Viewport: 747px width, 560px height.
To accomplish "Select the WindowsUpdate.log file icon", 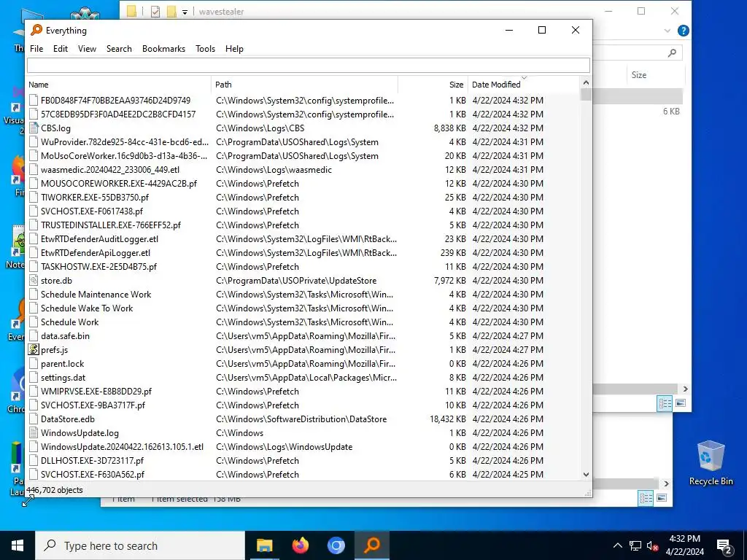I will (34, 433).
